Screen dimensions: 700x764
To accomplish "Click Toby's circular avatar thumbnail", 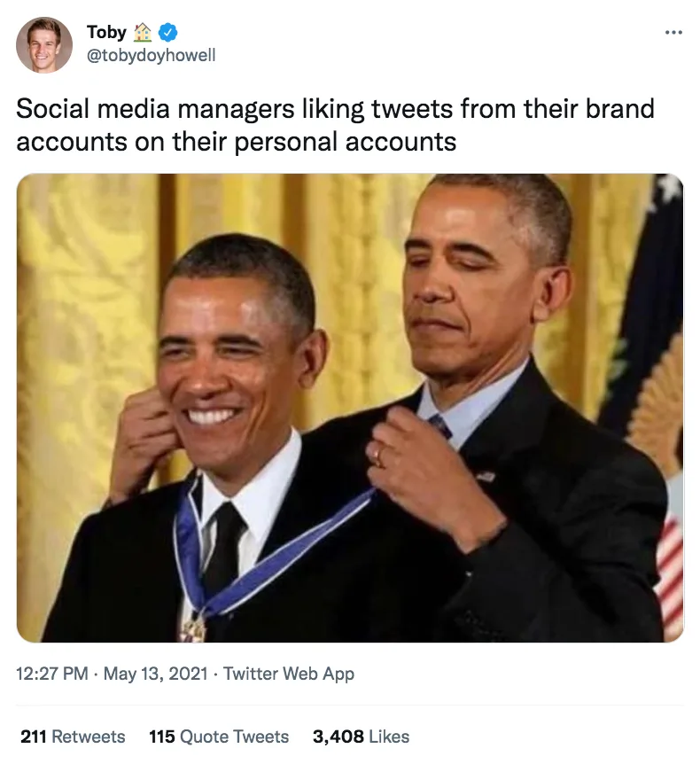I will pyautogui.click(x=45, y=43).
